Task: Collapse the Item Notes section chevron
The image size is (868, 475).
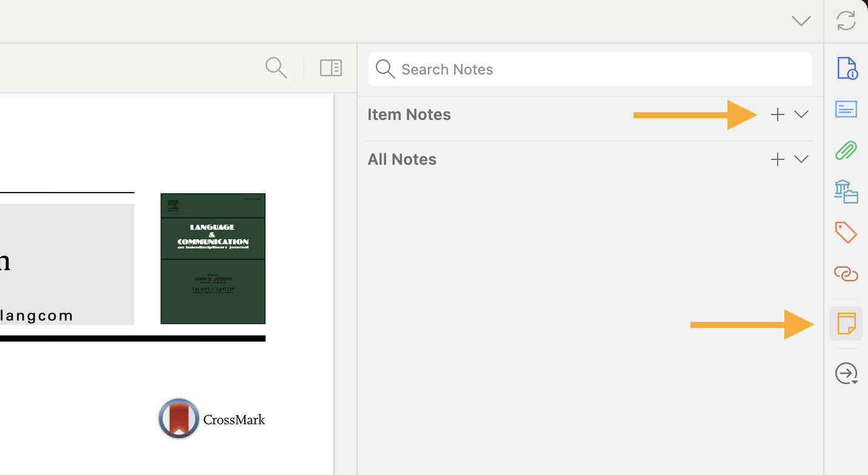Action: (801, 115)
